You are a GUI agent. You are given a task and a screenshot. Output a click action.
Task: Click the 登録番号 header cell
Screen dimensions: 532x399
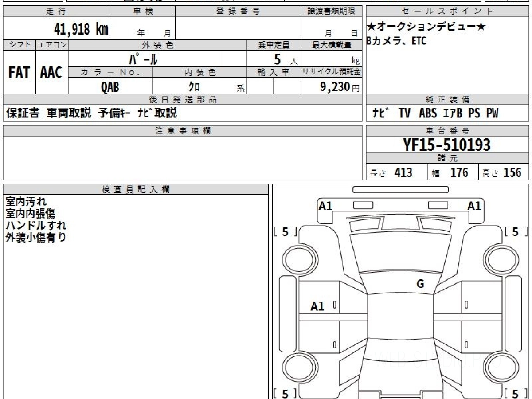coord(238,12)
